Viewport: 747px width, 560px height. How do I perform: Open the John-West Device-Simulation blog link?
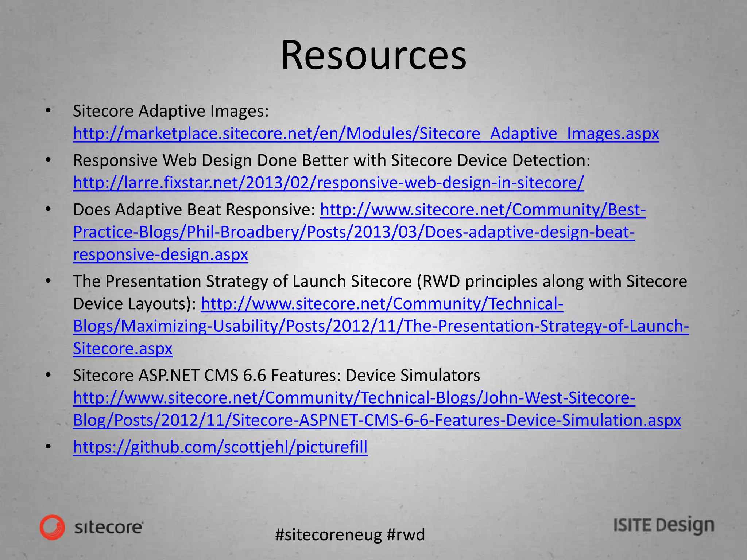click(377, 420)
